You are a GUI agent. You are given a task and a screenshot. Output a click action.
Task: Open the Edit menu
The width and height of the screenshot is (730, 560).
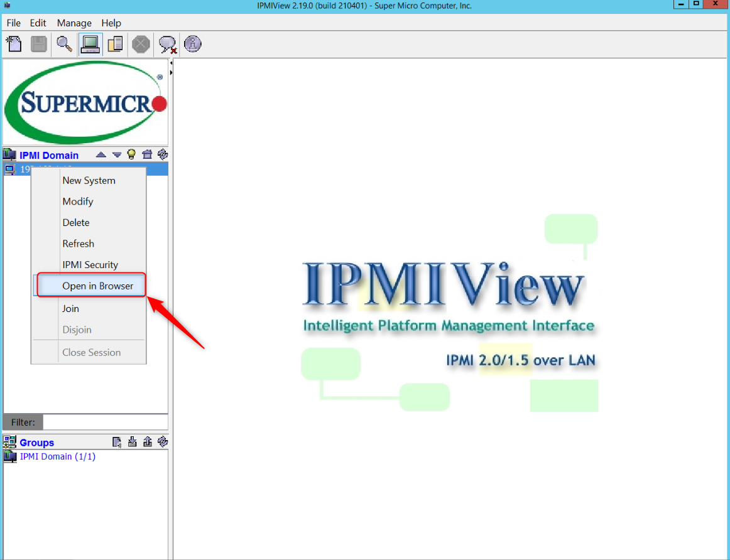coord(38,23)
